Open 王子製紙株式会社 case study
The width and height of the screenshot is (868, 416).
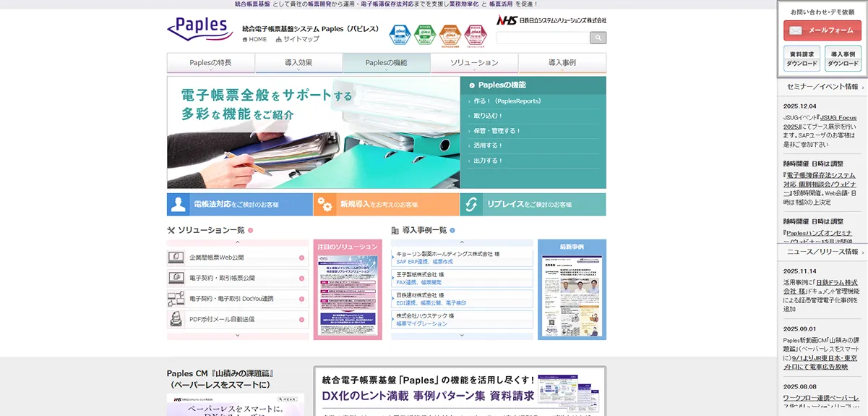pyautogui.click(x=463, y=279)
